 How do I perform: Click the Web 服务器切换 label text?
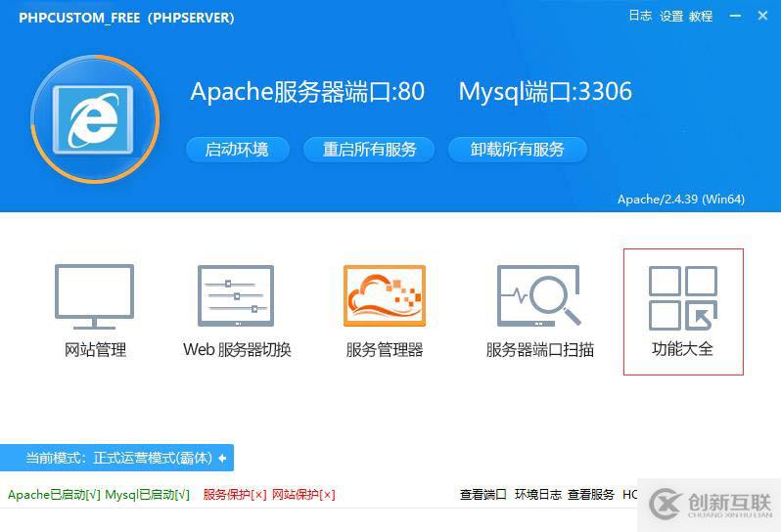tap(237, 350)
